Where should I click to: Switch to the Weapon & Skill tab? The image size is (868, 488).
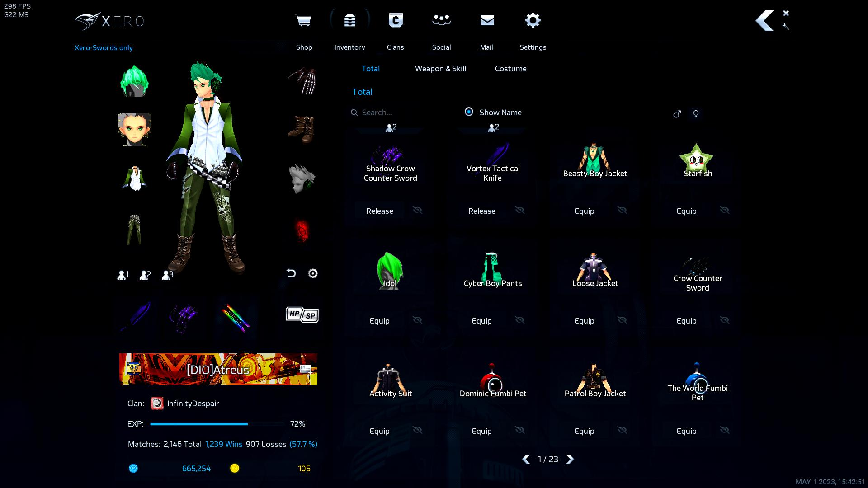[x=440, y=69]
